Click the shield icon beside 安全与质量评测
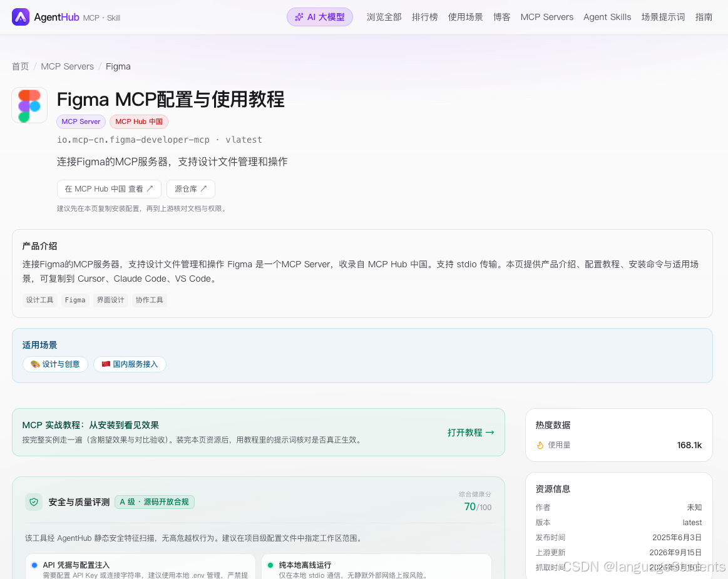The image size is (728, 579). click(34, 502)
